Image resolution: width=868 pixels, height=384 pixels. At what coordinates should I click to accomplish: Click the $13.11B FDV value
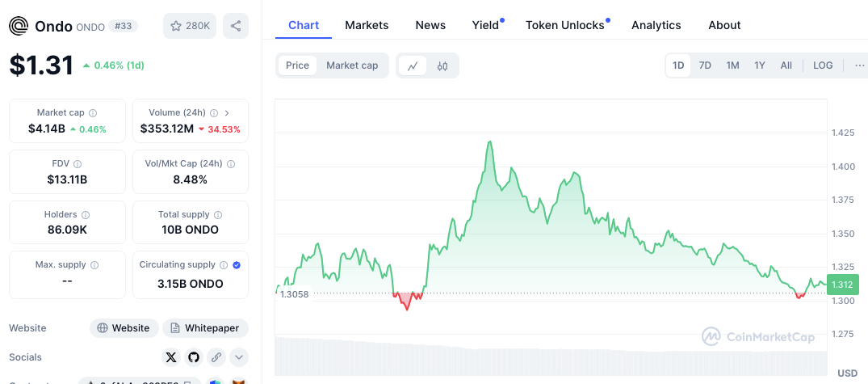(x=67, y=179)
